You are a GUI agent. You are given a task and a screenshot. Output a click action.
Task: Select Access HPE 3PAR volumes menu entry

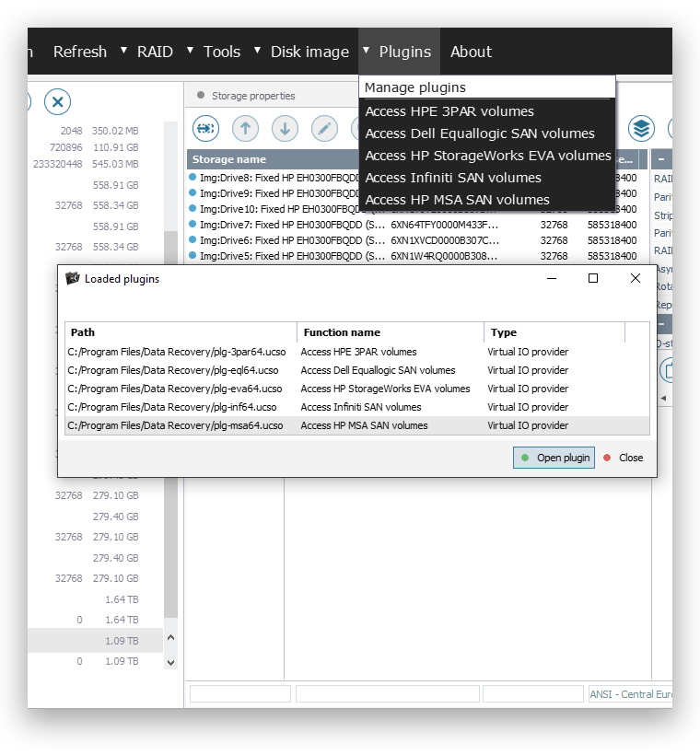[x=487, y=111]
